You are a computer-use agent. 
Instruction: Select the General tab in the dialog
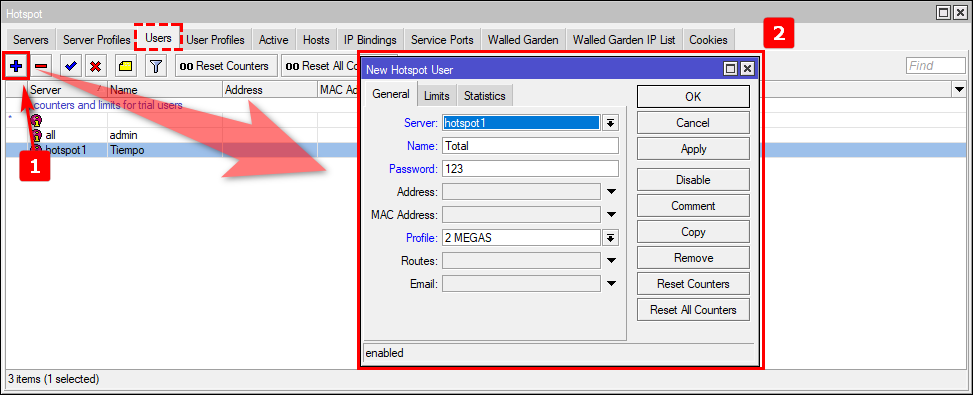(x=391, y=94)
